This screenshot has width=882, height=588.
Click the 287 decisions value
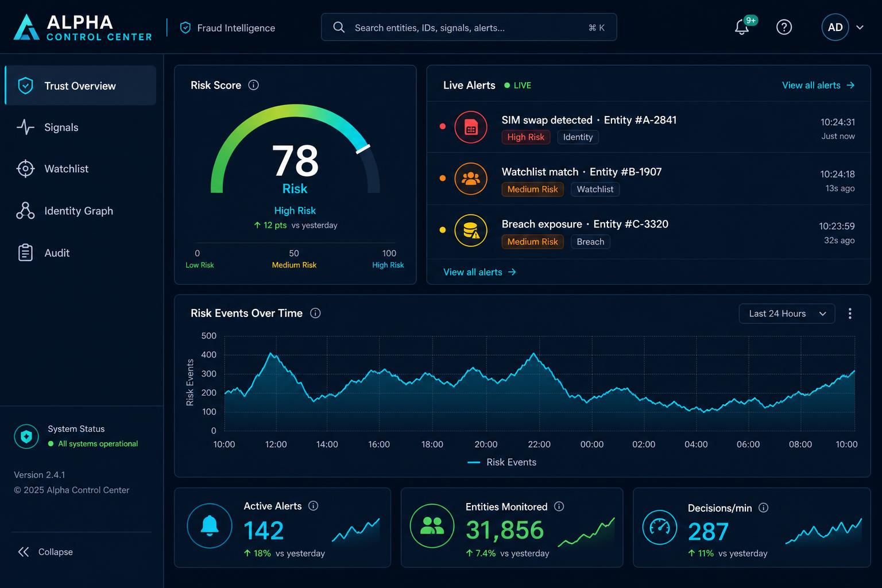[x=708, y=532]
